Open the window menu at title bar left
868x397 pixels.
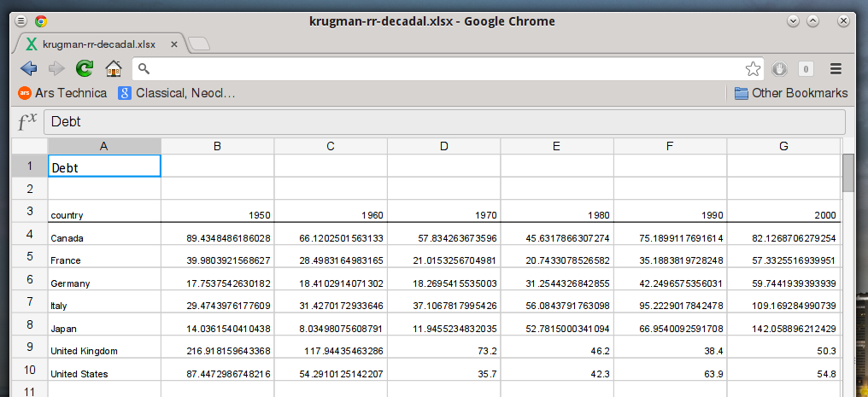21,21
